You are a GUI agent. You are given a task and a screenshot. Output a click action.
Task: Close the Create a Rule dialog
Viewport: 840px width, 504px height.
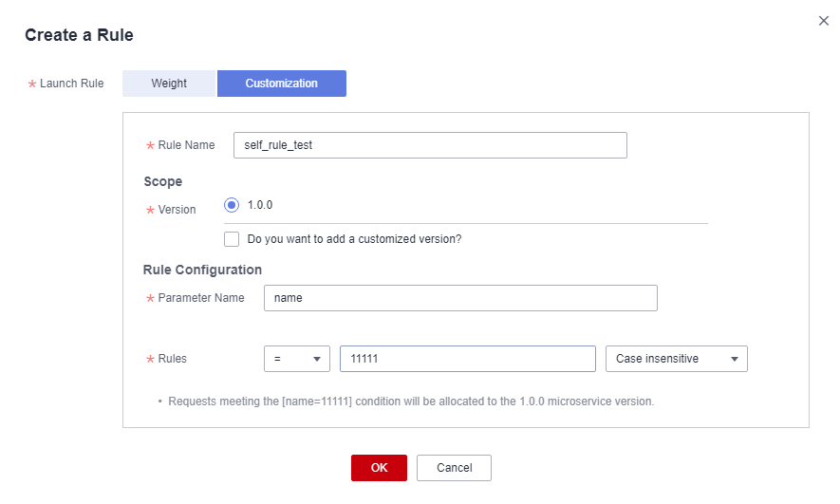click(824, 21)
